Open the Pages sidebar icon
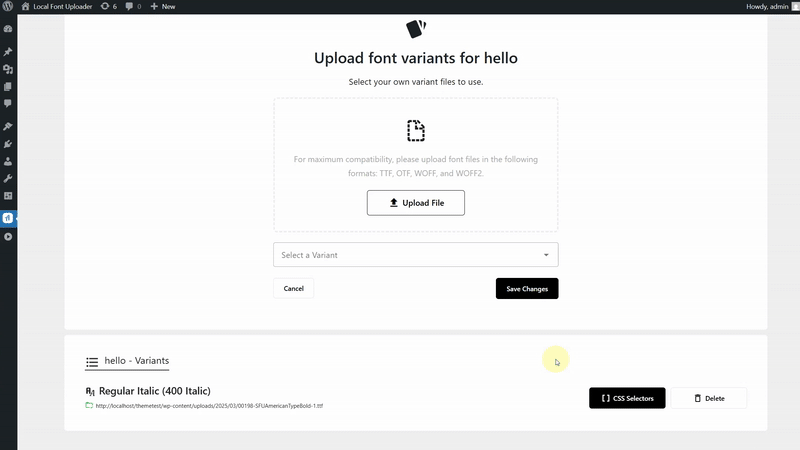Viewport: 800px width, 450px height. click(x=8, y=87)
